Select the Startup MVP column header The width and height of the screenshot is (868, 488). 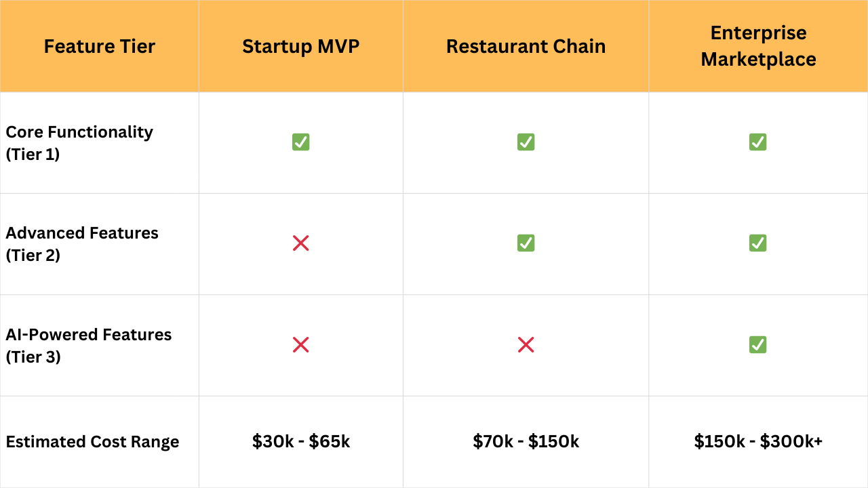(300, 46)
